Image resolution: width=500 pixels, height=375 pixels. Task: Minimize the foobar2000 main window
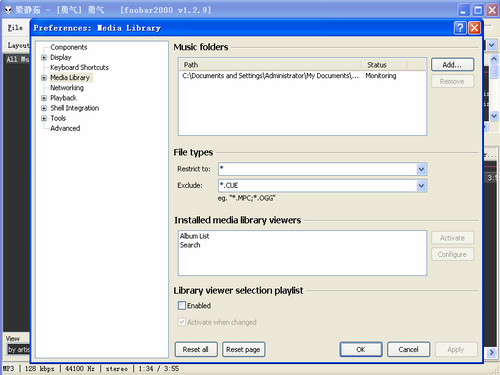pyautogui.click(x=463, y=10)
